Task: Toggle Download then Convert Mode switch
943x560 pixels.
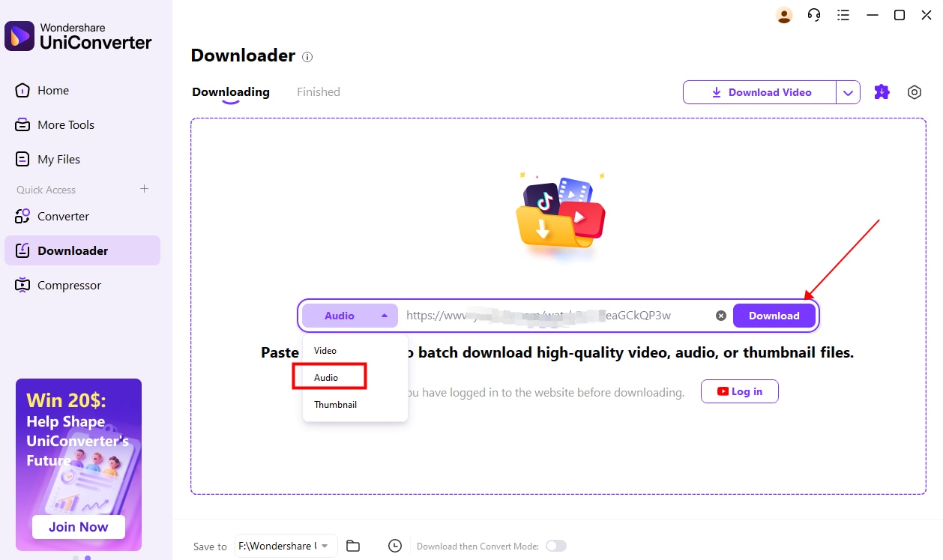Action: click(556, 546)
